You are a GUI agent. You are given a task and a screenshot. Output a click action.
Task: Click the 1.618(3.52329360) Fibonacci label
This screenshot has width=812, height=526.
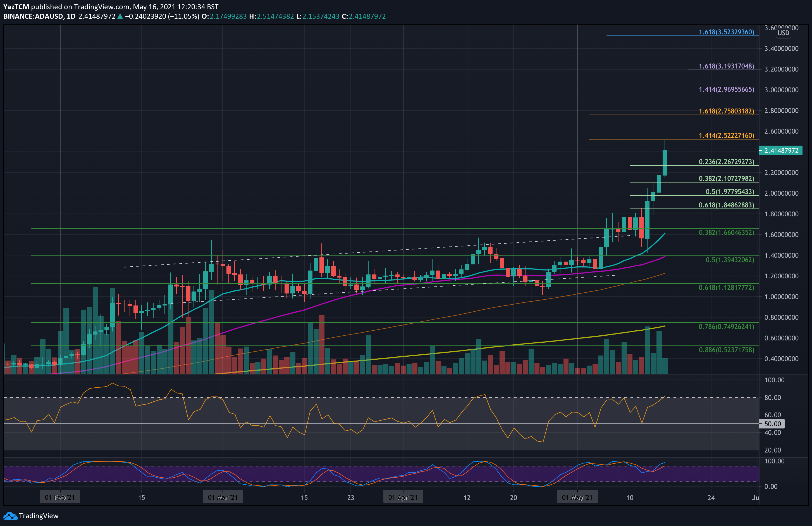[726, 32]
